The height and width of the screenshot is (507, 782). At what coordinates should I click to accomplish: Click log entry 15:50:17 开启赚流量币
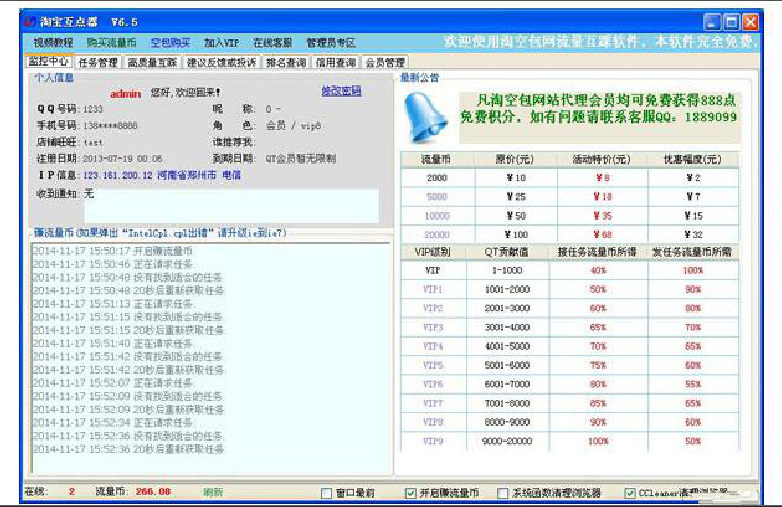[113, 251]
